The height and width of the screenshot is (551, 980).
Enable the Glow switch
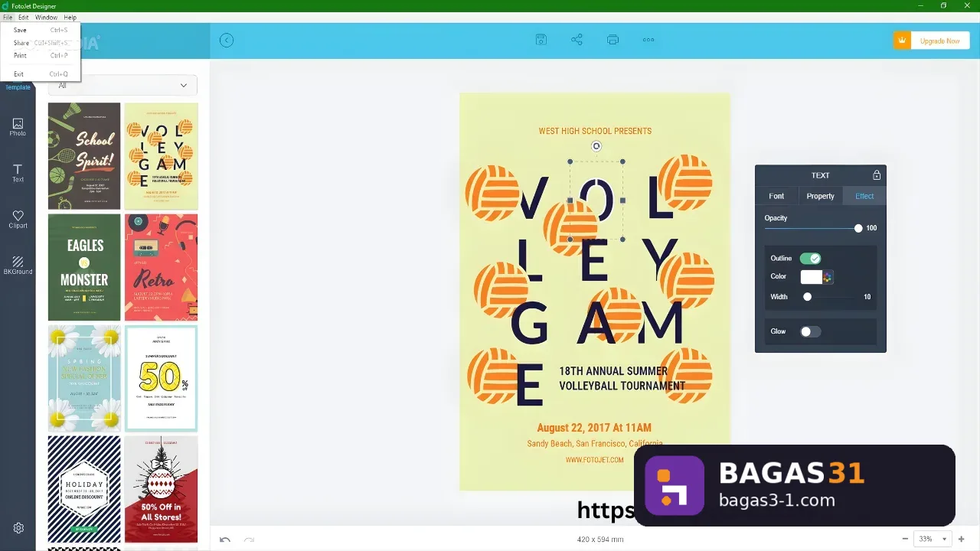(x=810, y=331)
